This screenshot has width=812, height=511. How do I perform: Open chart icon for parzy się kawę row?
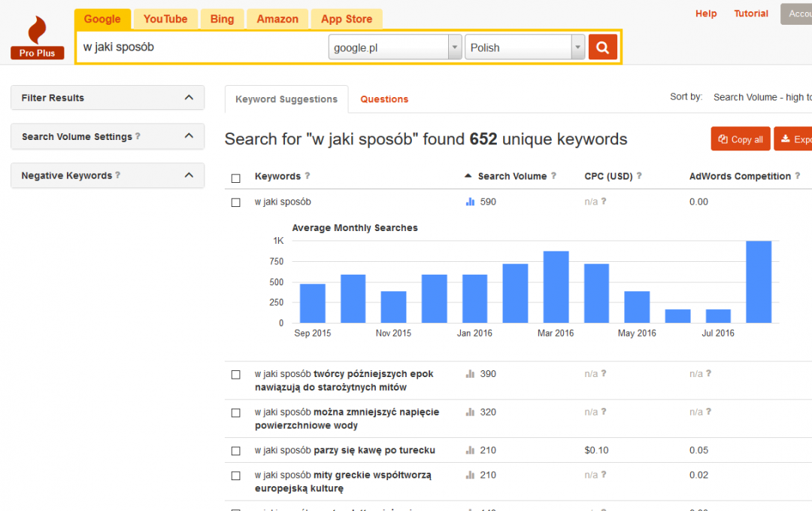(471, 451)
